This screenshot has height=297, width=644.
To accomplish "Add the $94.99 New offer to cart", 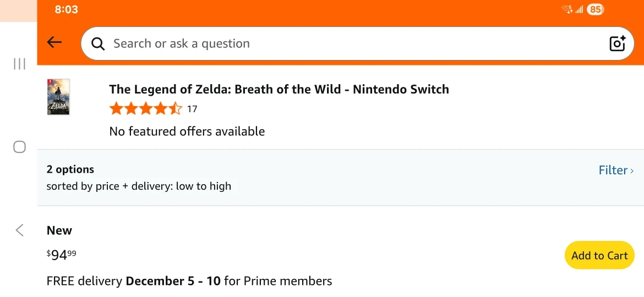I will (599, 255).
